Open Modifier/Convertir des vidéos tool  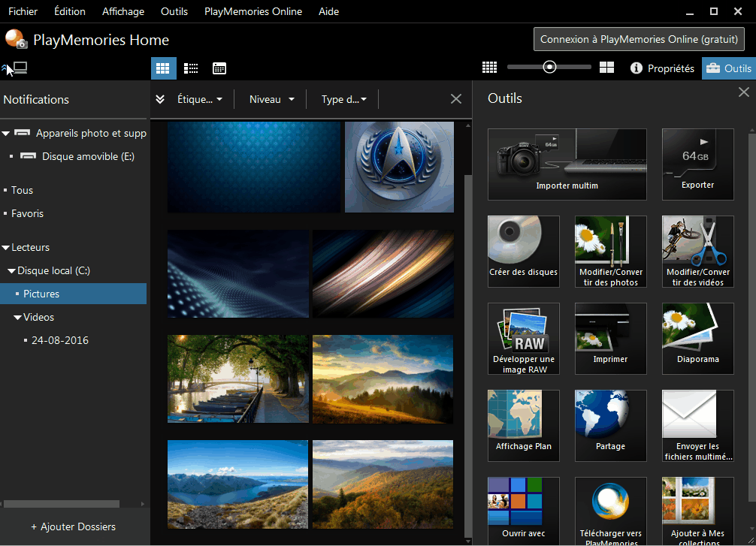tap(697, 252)
